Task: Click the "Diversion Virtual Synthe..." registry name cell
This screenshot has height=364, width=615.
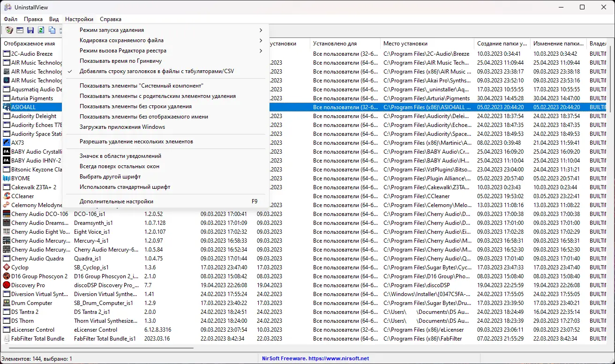Action: [x=106, y=294]
